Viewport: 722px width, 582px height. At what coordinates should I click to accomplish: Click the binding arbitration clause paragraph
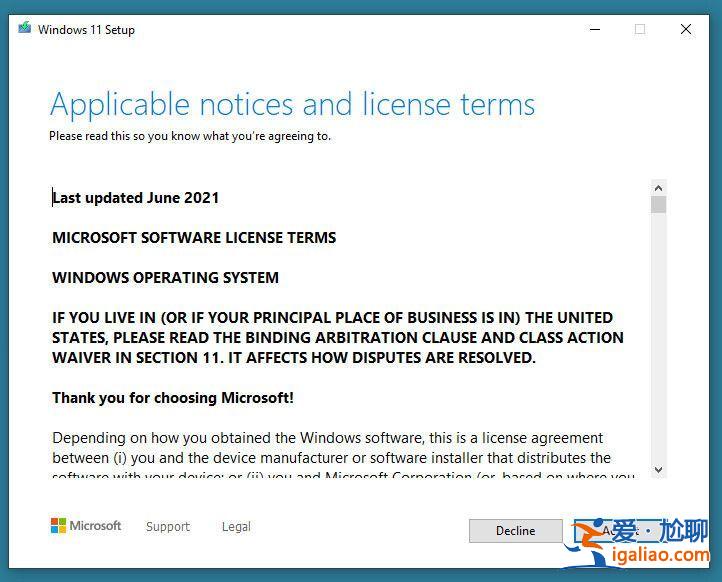click(338, 338)
